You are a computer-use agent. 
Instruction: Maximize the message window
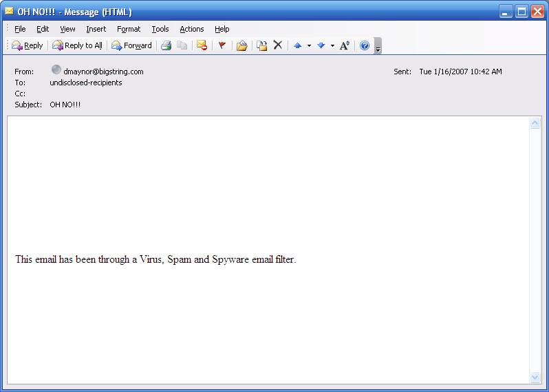click(x=521, y=12)
